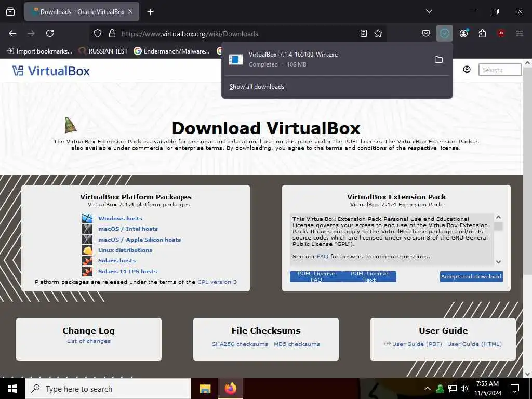Download the Windows hosts package
532x399 pixels.
tap(120, 219)
